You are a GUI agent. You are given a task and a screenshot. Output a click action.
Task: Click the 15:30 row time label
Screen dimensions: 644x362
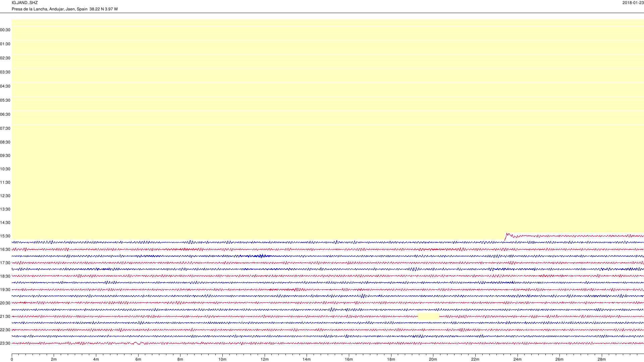(5, 236)
